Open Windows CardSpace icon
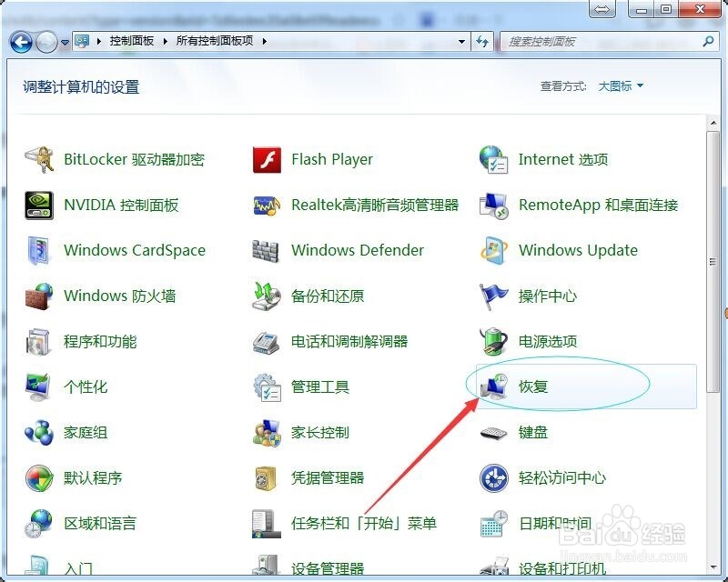The height and width of the screenshot is (582, 728). [39, 251]
